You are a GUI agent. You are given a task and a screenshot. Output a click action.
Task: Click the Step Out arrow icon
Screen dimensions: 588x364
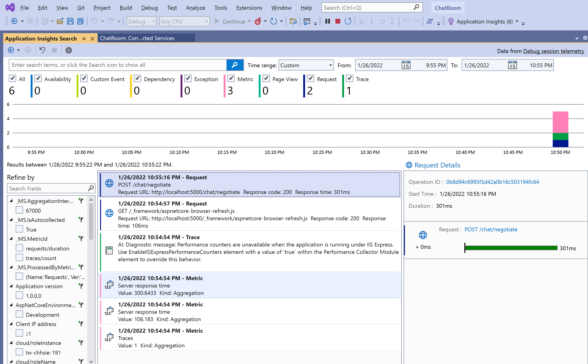392,21
